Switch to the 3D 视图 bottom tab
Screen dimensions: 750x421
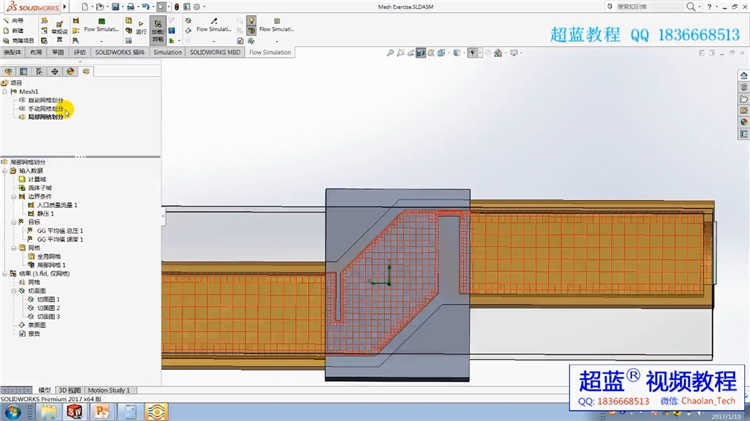pos(69,390)
